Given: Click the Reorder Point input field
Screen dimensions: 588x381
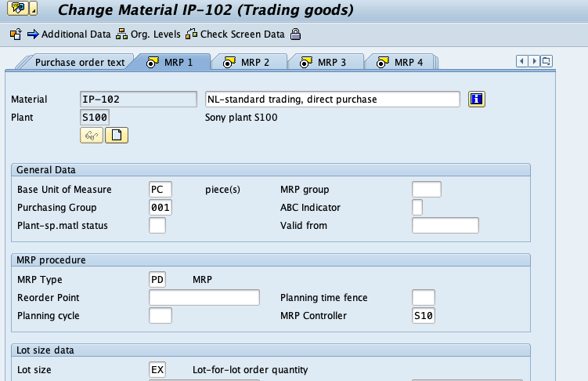Looking at the screenshot, I should pos(204,297).
